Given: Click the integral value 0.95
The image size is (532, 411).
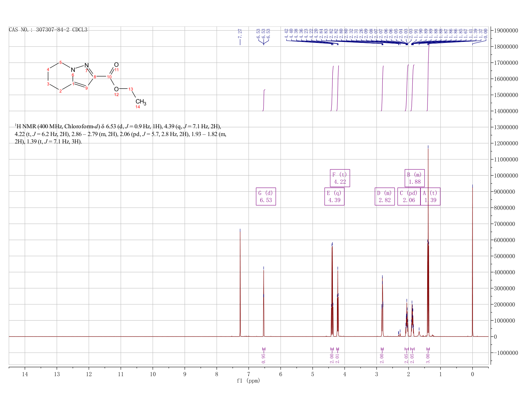Looking at the screenshot, I should 263,358.
